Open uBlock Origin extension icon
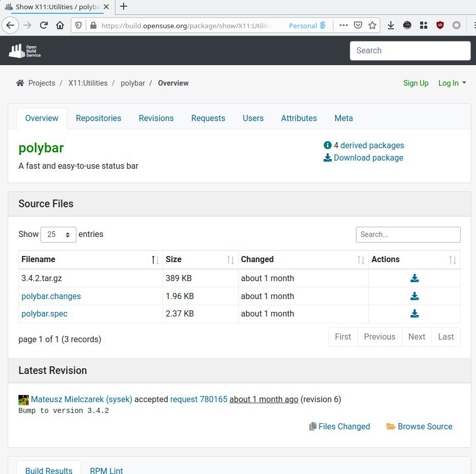Screen dimensions: 476x474 440,26
